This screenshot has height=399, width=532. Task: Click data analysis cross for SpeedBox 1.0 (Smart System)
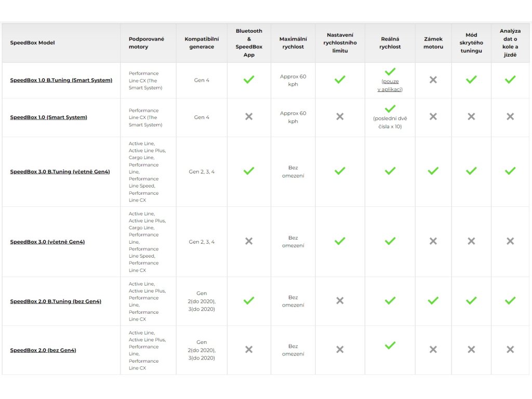coord(510,116)
